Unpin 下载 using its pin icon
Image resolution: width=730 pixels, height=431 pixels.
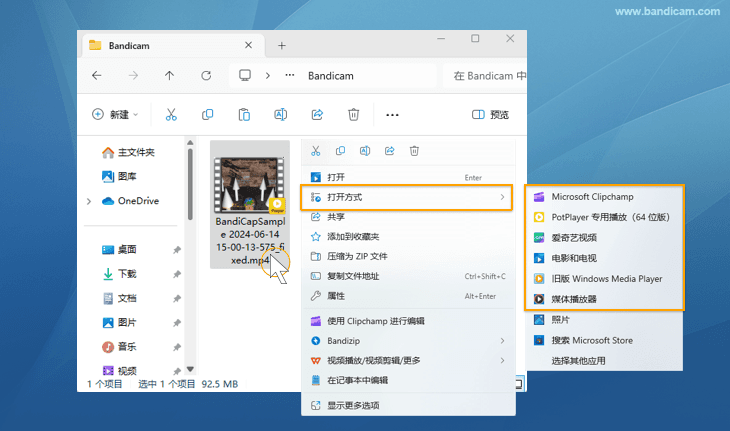(x=177, y=274)
